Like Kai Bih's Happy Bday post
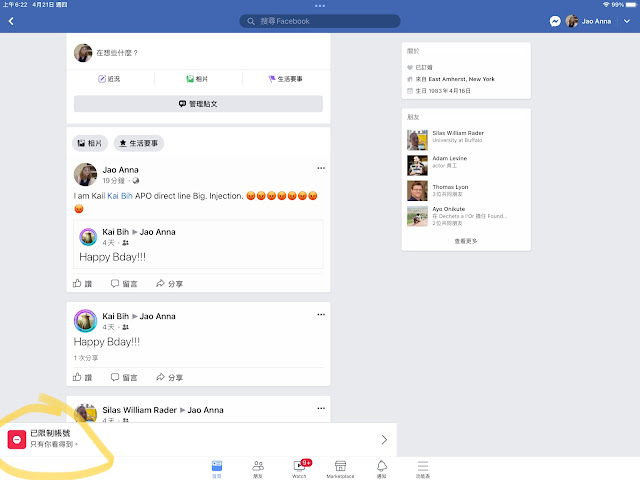The image size is (640, 480). pyautogui.click(x=82, y=377)
